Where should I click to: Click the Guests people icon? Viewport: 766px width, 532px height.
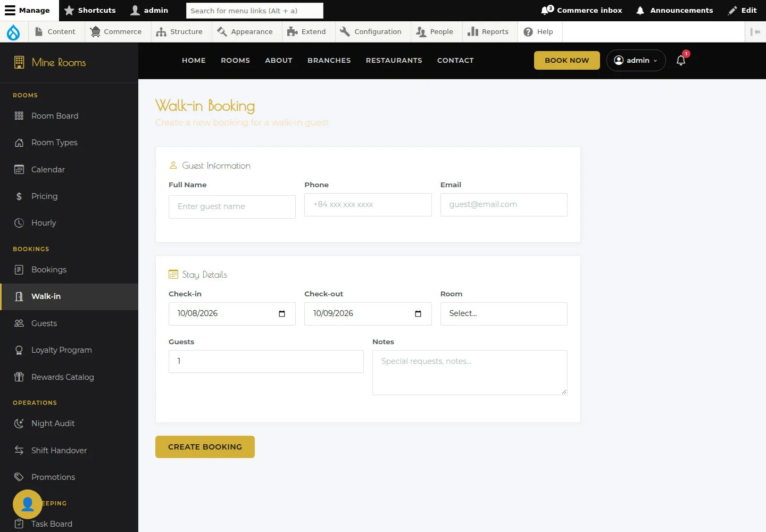[19, 323]
